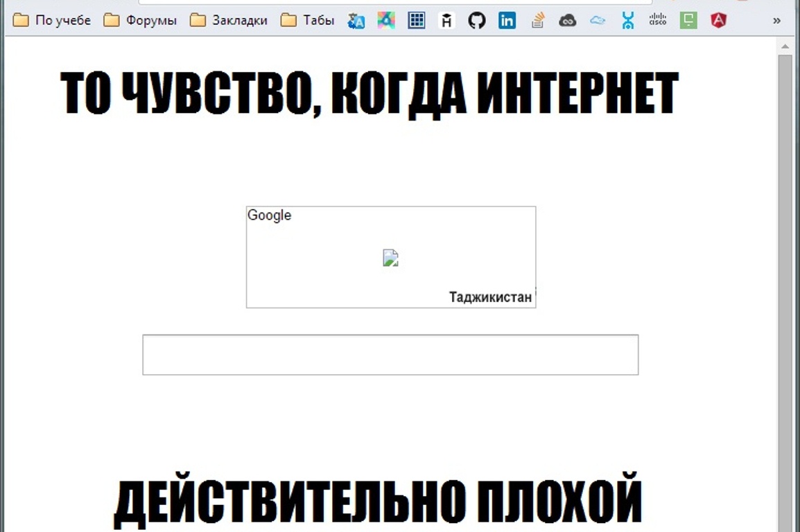The width and height of the screenshot is (800, 532).
Task: Click the green monitor bookmark icon
Action: pos(688,21)
